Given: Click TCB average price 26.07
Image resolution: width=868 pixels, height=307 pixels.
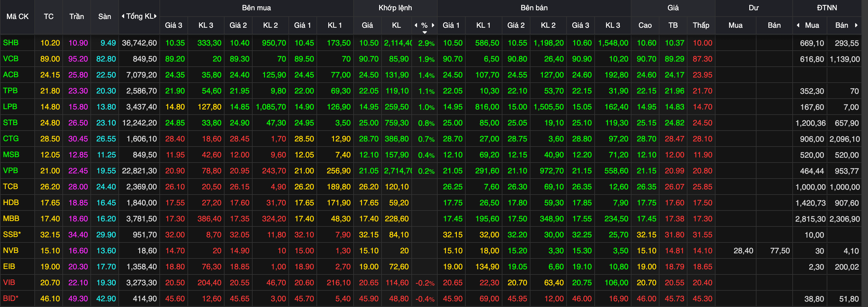Looking at the screenshot, I should click(674, 187).
